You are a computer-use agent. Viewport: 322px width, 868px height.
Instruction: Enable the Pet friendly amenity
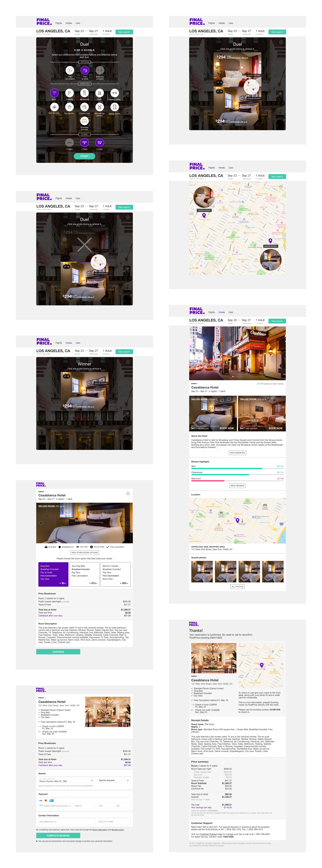pyautogui.click(x=69, y=107)
